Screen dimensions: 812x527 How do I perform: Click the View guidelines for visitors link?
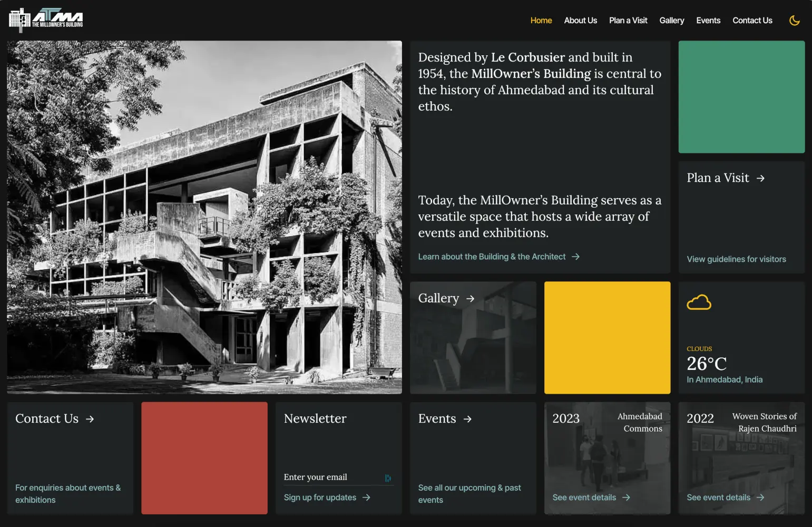tap(736, 259)
